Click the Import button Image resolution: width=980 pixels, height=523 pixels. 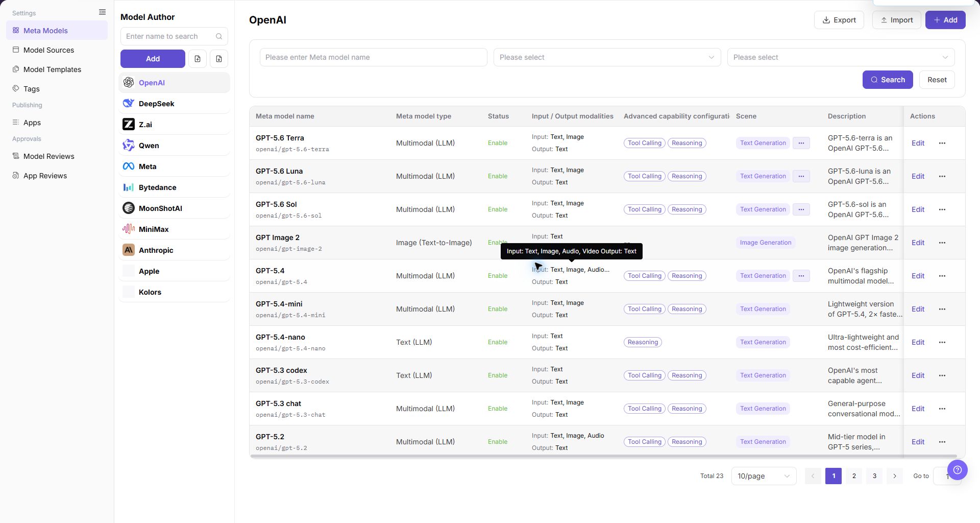(896, 20)
